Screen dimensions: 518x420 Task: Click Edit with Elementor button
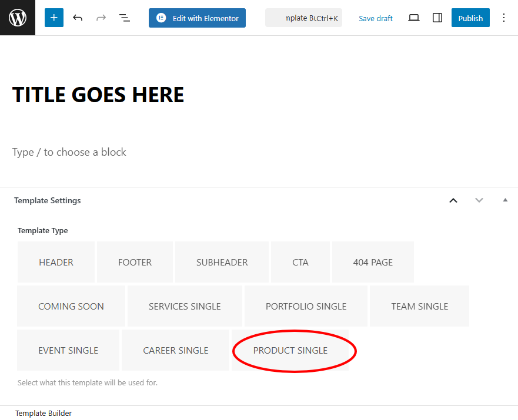pos(197,18)
